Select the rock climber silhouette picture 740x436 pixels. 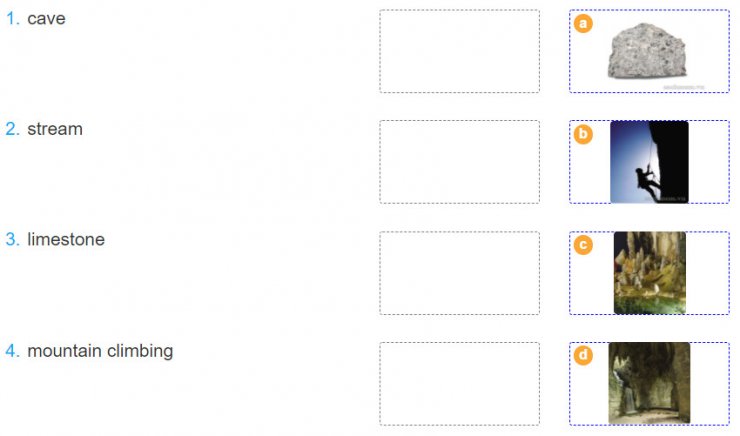click(x=649, y=162)
